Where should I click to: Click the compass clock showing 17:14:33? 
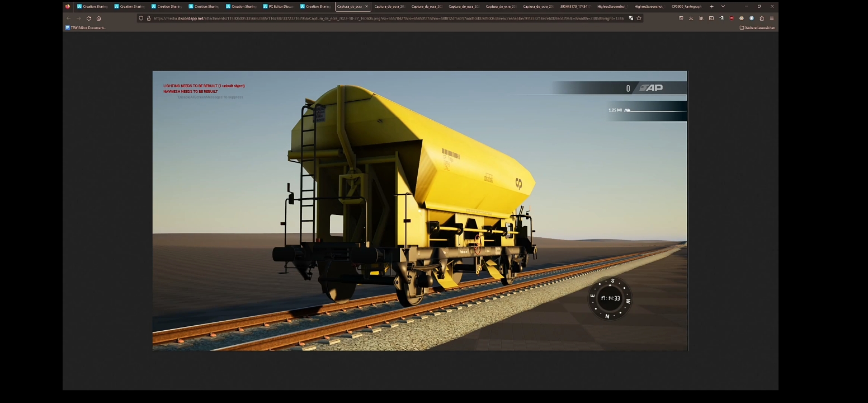coord(610,298)
